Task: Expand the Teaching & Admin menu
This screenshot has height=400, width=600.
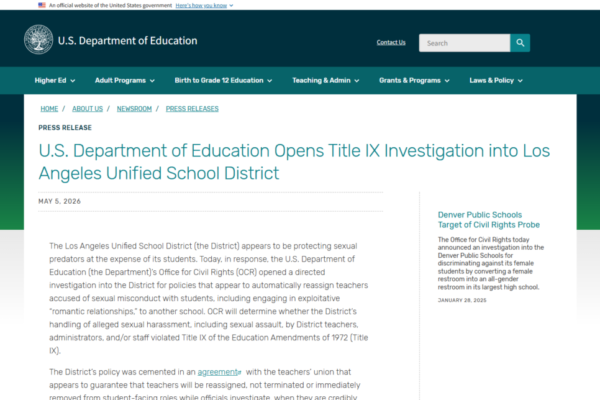Action: click(x=326, y=80)
